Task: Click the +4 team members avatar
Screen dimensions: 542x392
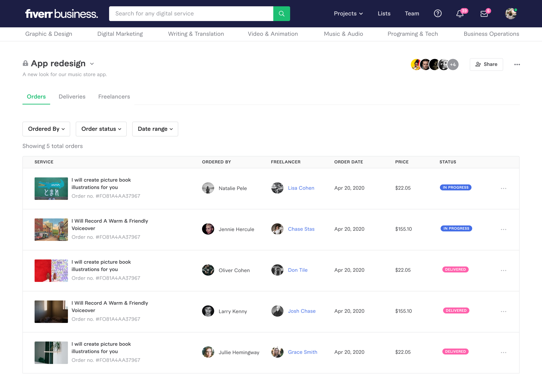Action: pyautogui.click(x=453, y=65)
